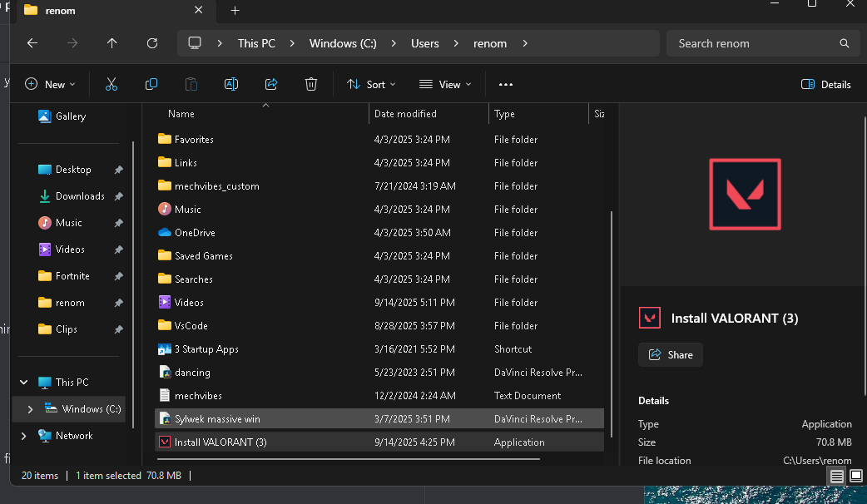Click the Share button in details pane
This screenshot has width=867, height=504.
(x=671, y=355)
